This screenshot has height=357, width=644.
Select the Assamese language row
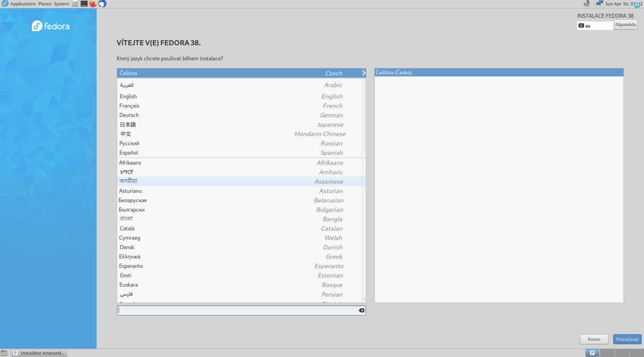(241, 181)
